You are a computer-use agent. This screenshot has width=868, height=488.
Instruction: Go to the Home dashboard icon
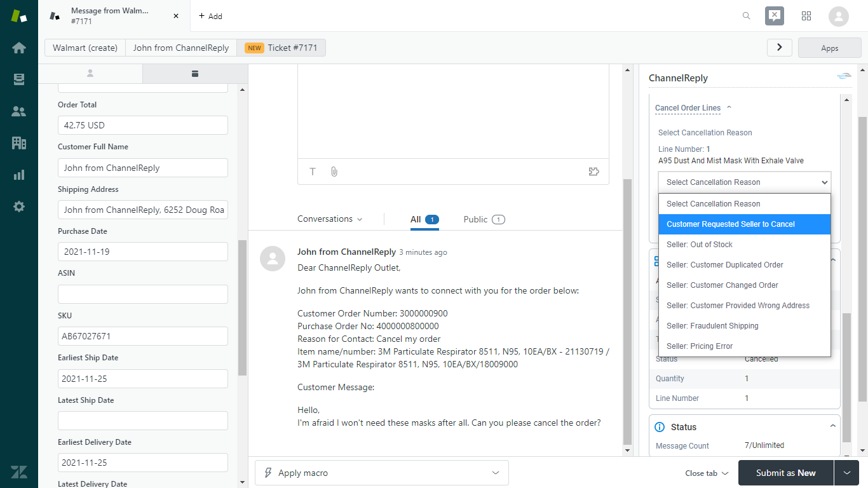click(x=19, y=48)
